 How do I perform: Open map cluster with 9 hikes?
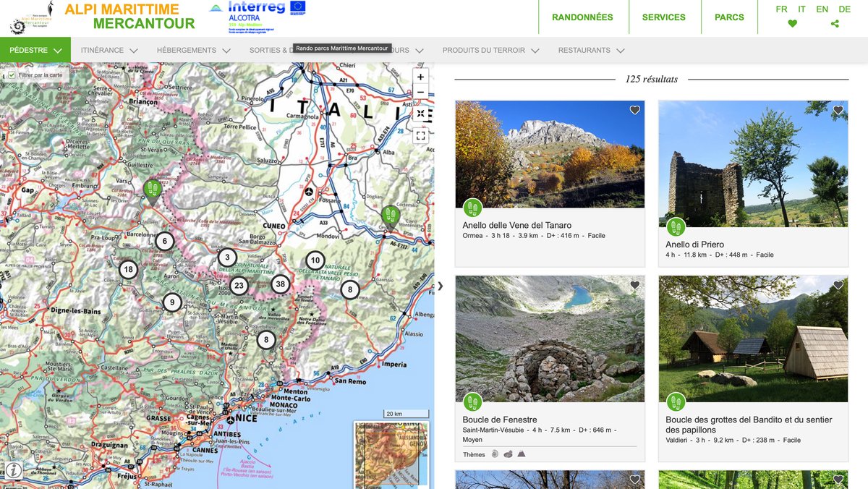[x=171, y=302]
